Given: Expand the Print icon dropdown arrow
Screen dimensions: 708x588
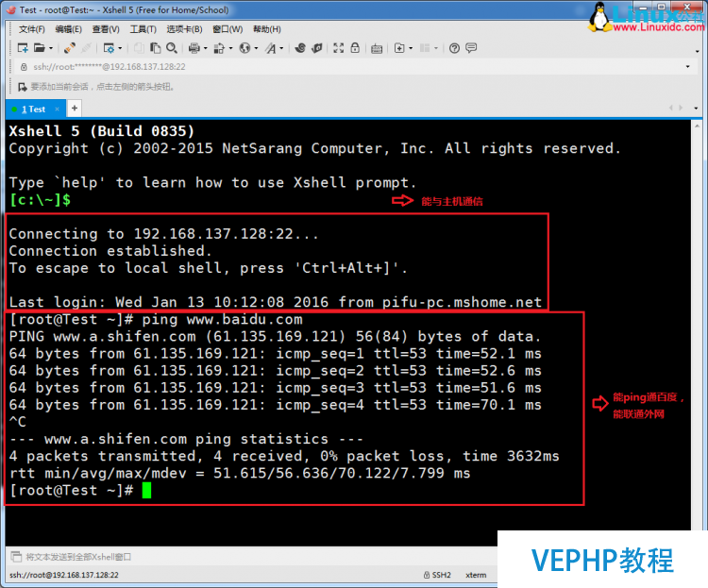Looking at the screenshot, I should pos(206,48).
